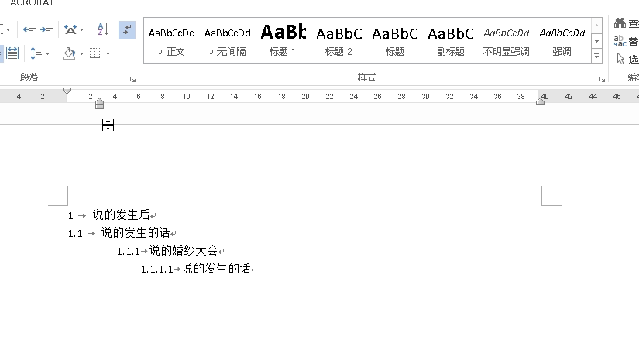This screenshot has height=364, width=639.
Task: Click the Find binoculars icon
Action: [x=620, y=23]
